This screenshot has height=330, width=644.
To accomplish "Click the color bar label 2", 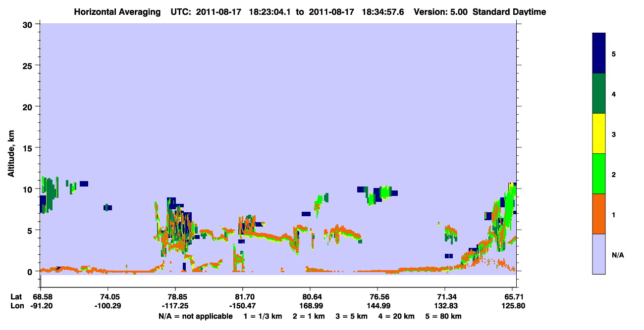I will [x=614, y=174].
